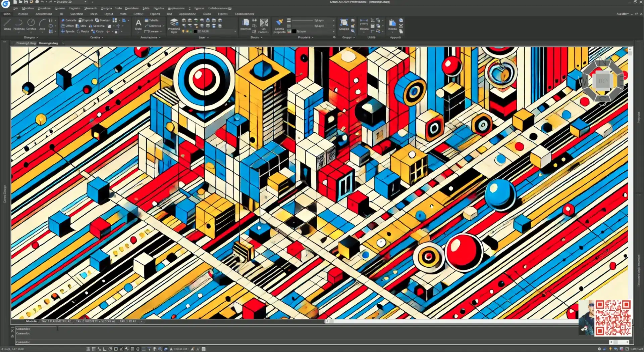Click the ByLayer color swatch in Proprietà
The image size is (644, 352).
(294, 31)
